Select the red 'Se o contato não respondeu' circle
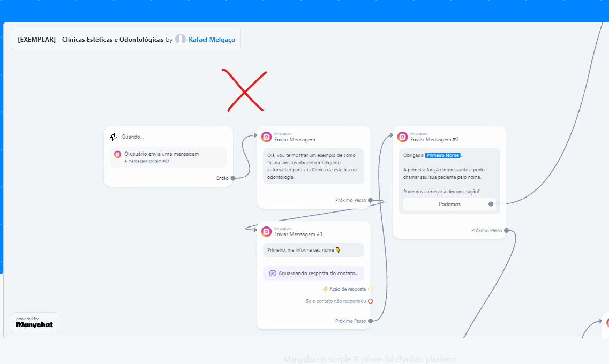This screenshot has width=609, height=364. (x=371, y=301)
